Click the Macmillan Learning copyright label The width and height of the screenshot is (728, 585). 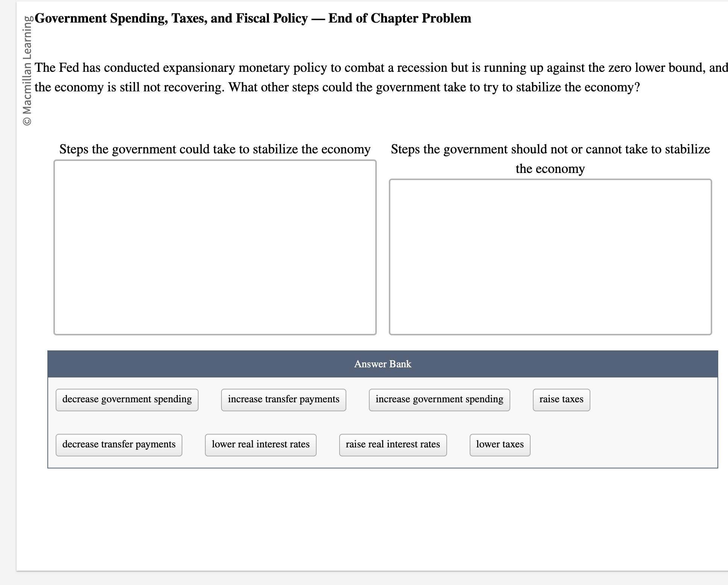27,71
